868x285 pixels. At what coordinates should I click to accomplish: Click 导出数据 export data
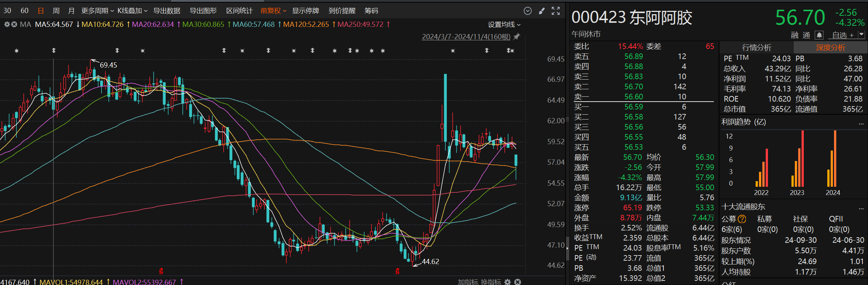pos(167,11)
